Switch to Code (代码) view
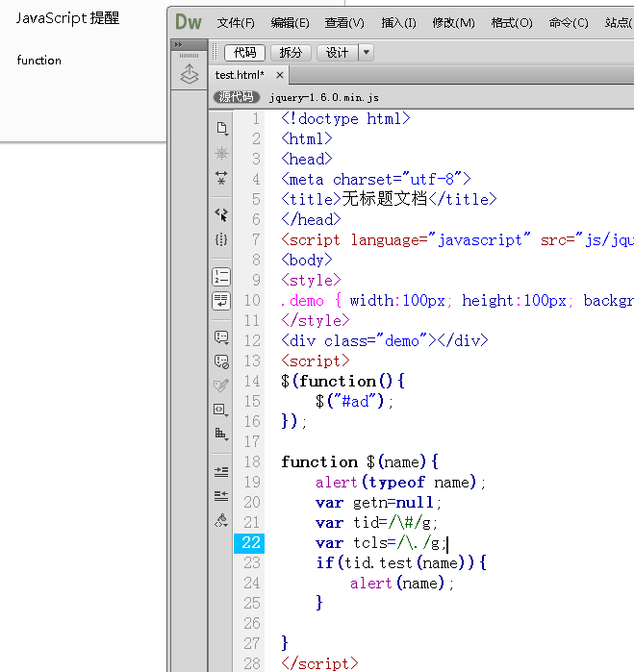The height and width of the screenshot is (672, 634). tap(245, 53)
